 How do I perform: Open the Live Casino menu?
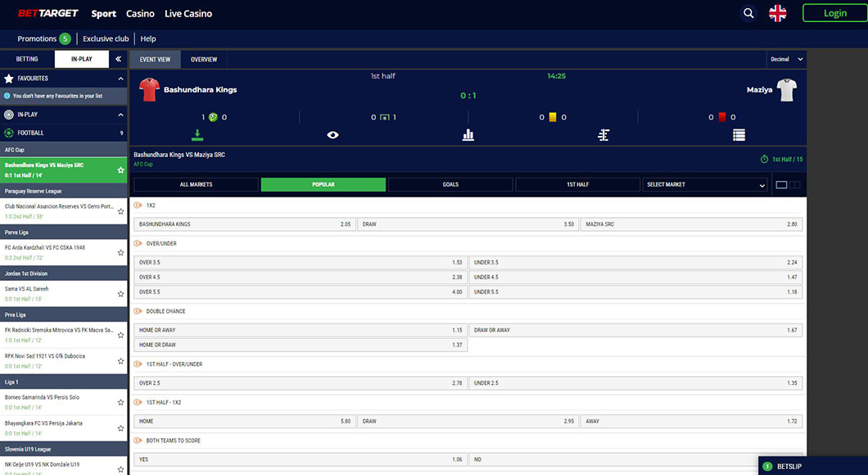[x=188, y=14]
